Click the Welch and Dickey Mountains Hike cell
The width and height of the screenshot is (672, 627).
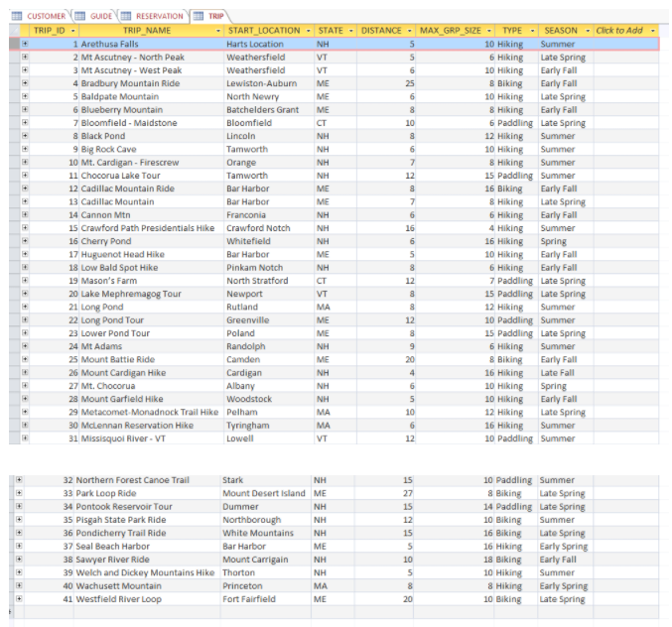[x=147, y=572]
